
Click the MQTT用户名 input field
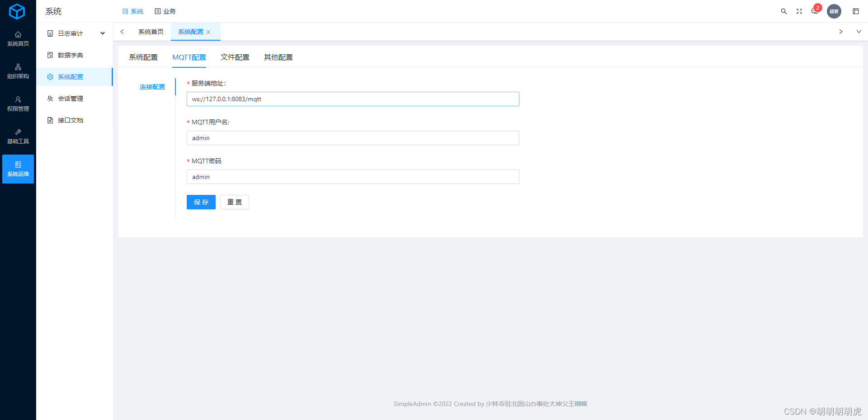pos(353,138)
